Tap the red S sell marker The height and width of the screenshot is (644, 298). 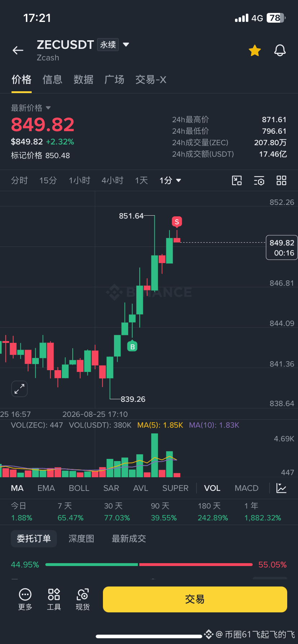point(177,222)
